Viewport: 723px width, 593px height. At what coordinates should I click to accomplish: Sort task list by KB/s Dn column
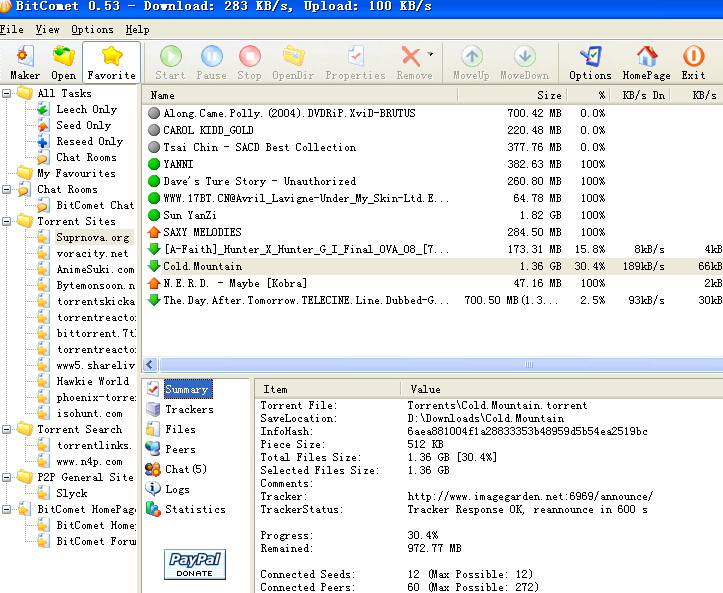(640, 95)
